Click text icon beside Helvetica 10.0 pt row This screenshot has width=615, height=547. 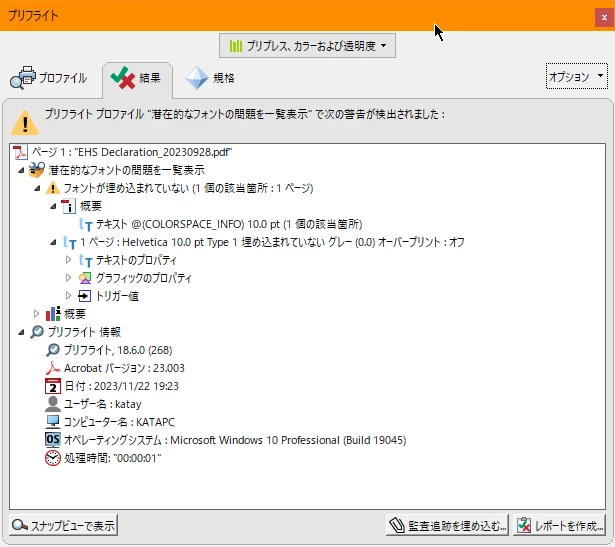point(69,242)
